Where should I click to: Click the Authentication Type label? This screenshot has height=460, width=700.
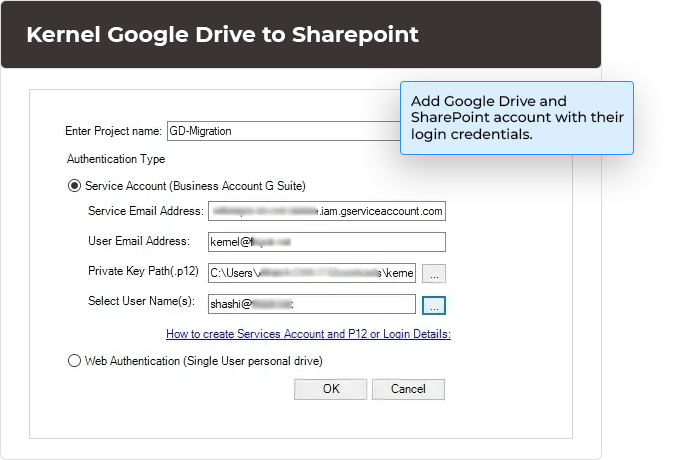click(x=116, y=159)
